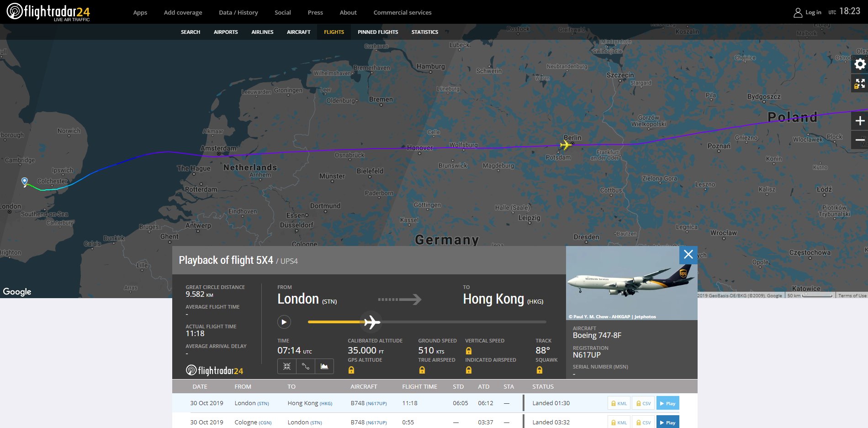Open the STATISTICS tab
The image size is (868, 428).
click(425, 32)
